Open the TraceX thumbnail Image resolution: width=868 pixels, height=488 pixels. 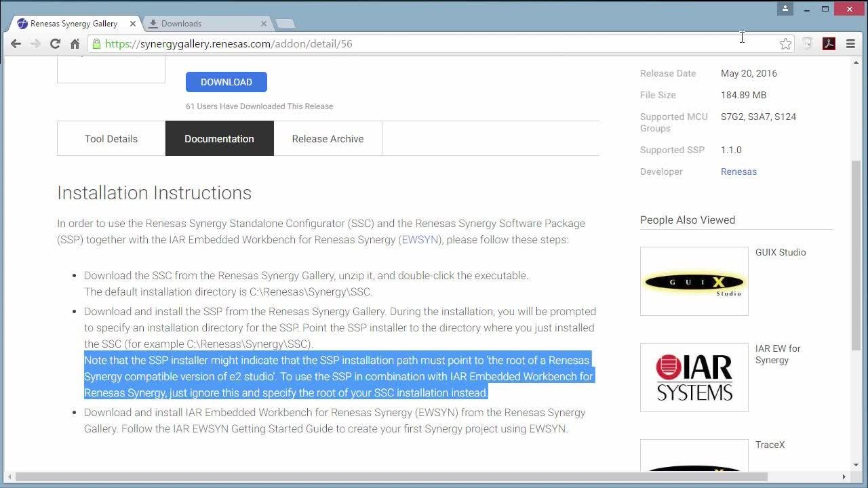(694, 455)
